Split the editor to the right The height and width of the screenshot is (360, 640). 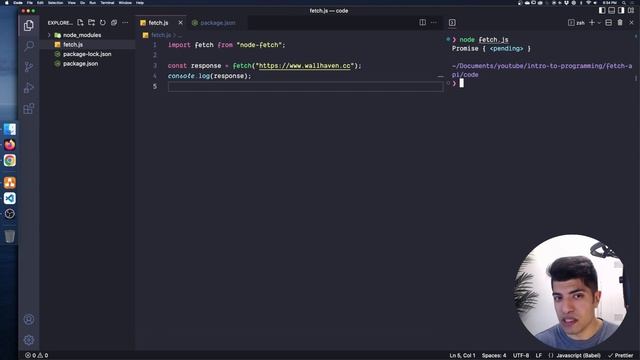tap(422, 22)
